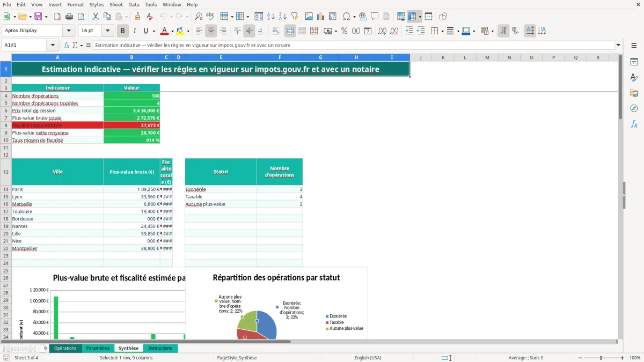Click the Add new sheet button
Image resolution: width=644 pixels, height=362 pixels.
[45, 348]
